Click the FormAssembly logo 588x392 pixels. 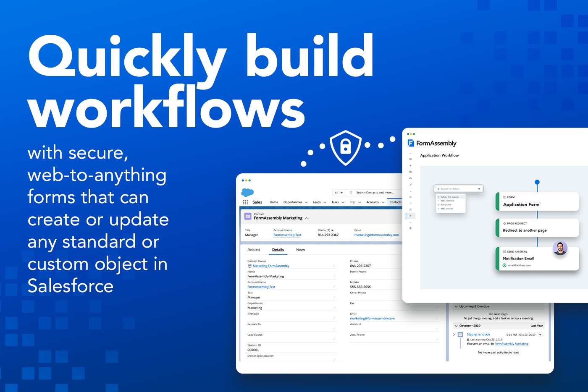pos(432,143)
